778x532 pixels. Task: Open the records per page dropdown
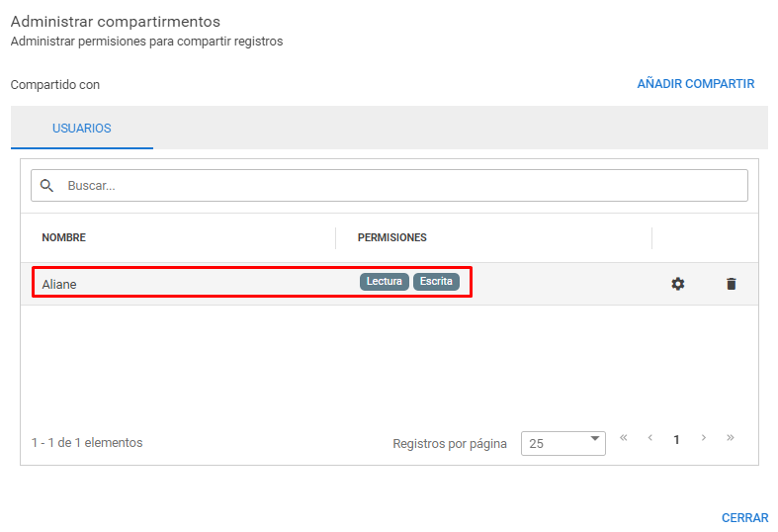coord(563,443)
